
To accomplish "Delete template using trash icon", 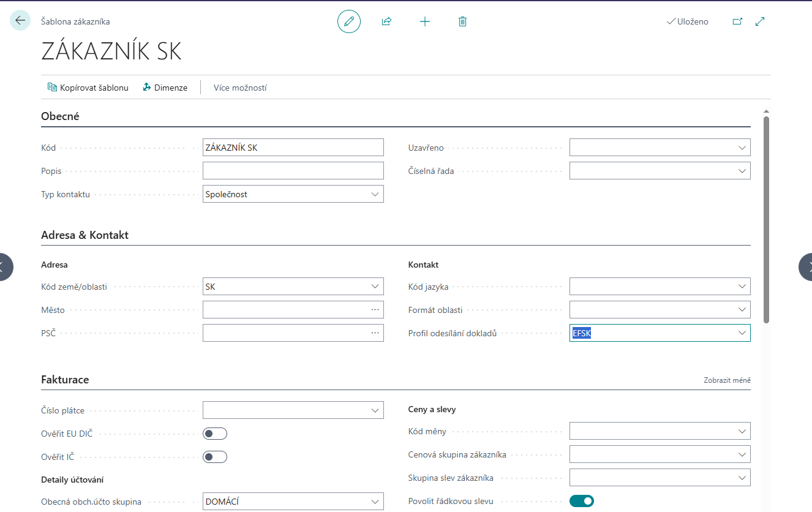I will [462, 21].
